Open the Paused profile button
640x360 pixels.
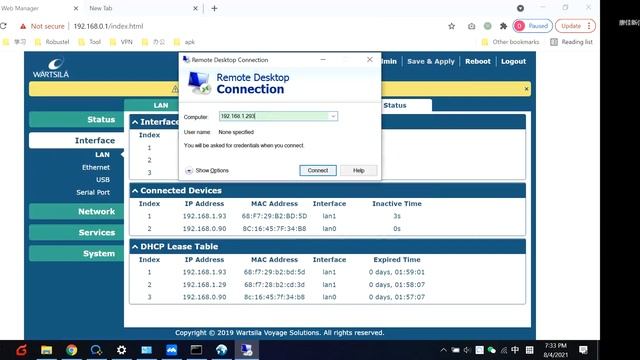click(533, 26)
